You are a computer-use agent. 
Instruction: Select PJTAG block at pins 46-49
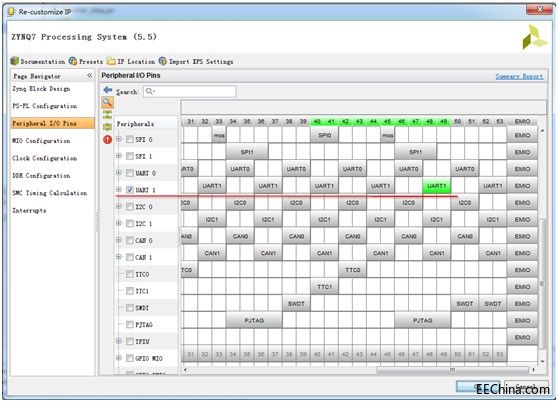coord(422,321)
